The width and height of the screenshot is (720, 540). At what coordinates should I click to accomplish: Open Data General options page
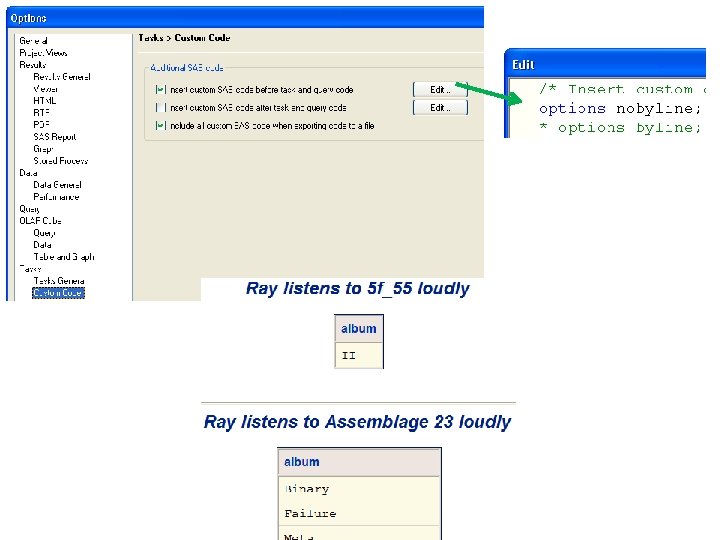coord(57,185)
